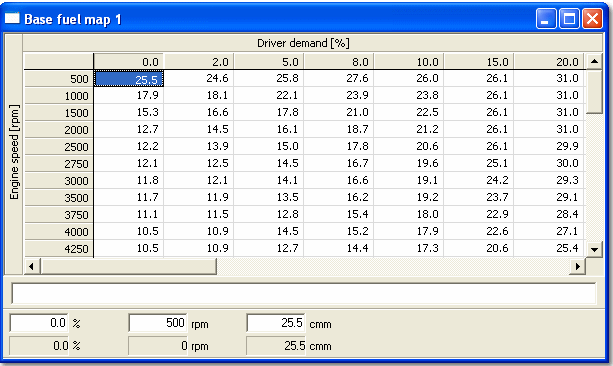Select cell 23.7 in the 3500 rpm row
The width and height of the screenshot is (613, 366).
pos(479,197)
